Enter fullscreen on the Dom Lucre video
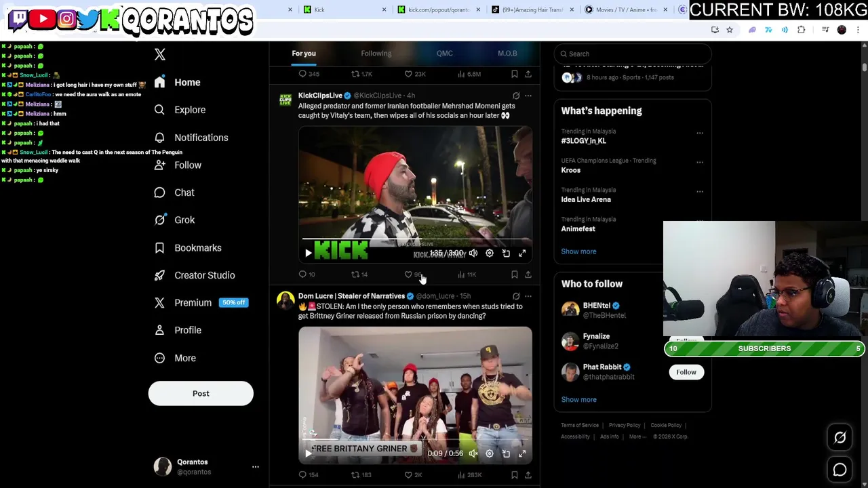The width and height of the screenshot is (868, 488). coord(522,453)
